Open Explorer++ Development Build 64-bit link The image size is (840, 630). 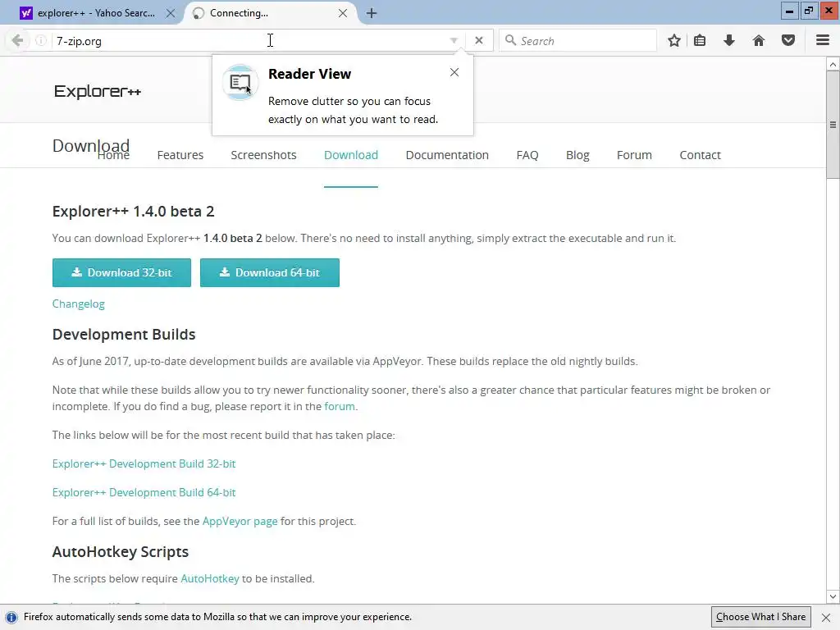pos(144,493)
